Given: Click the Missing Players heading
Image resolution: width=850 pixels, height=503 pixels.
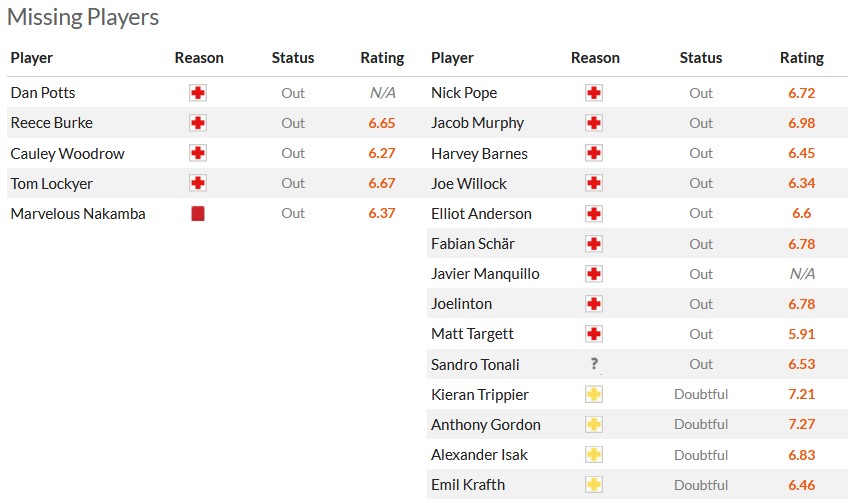Looking at the screenshot, I should [83, 18].
